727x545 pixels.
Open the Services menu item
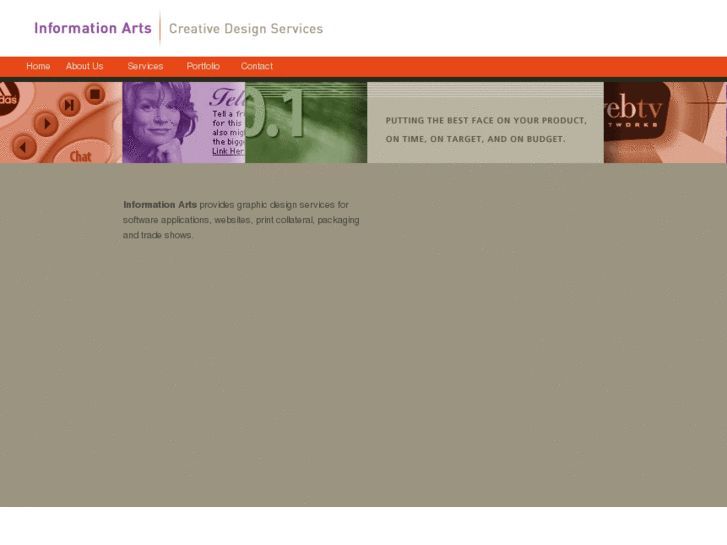(145, 66)
